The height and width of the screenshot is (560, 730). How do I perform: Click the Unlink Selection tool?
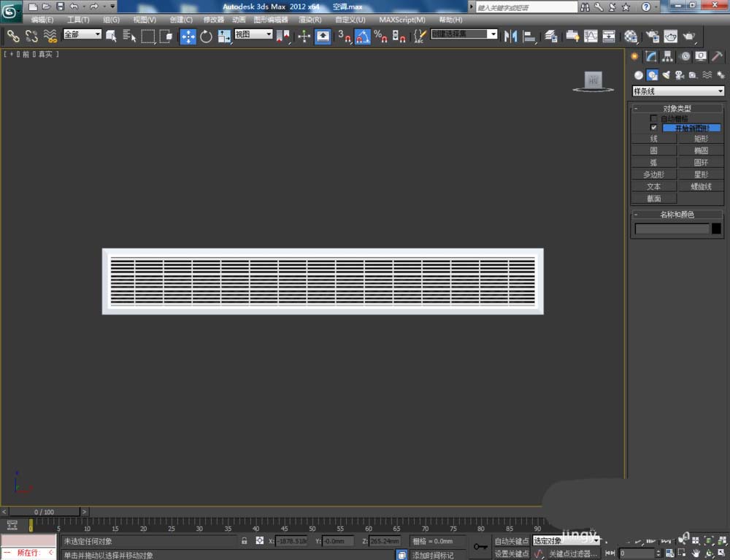[x=31, y=36]
